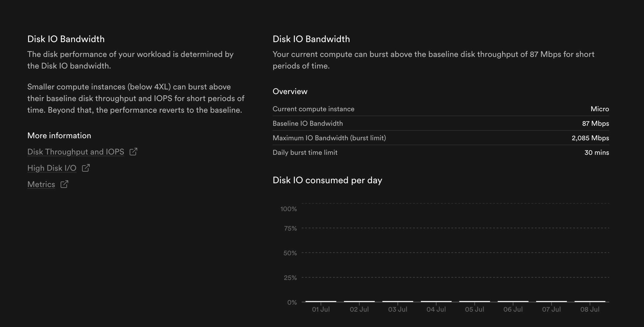Image resolution: width=644 pixels, height=327 pixels.
Task: Open the Disk Throughput and IOPS link
Action: (76, 152)
